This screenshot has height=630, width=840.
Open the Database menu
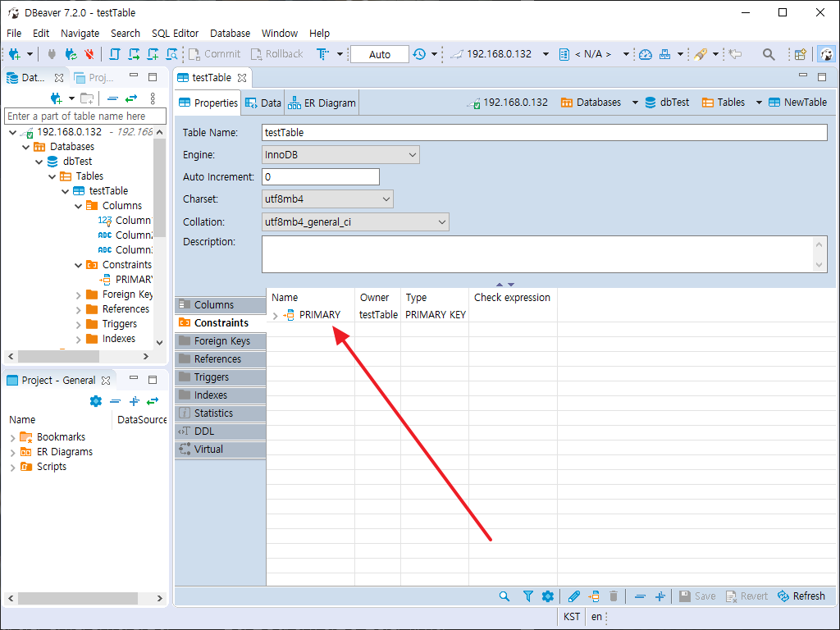(x=230, y=33)
